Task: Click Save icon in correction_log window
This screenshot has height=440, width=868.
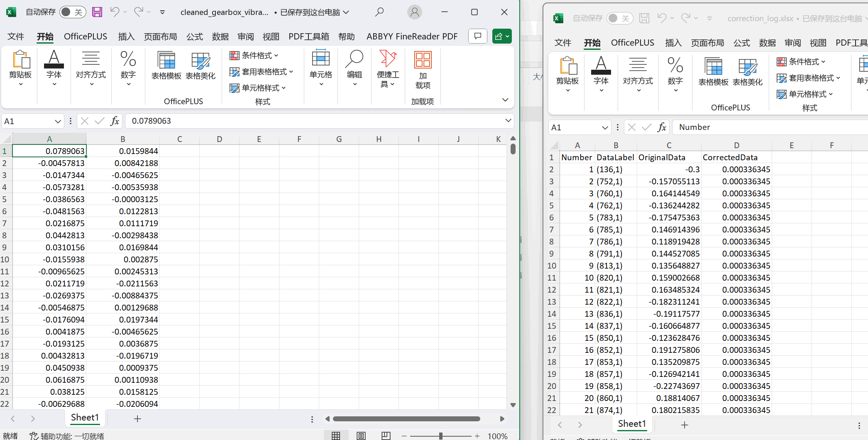Action: pos(644,18)
